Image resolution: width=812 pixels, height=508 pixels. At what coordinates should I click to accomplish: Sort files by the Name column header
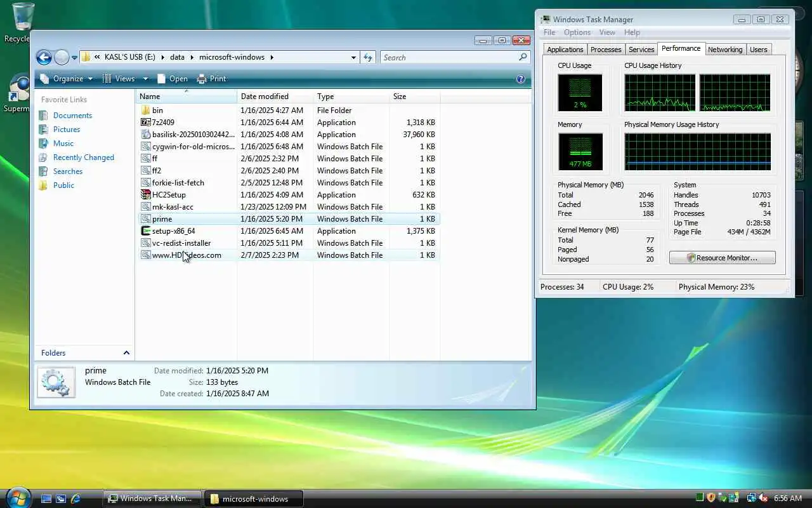click(187, 97)
